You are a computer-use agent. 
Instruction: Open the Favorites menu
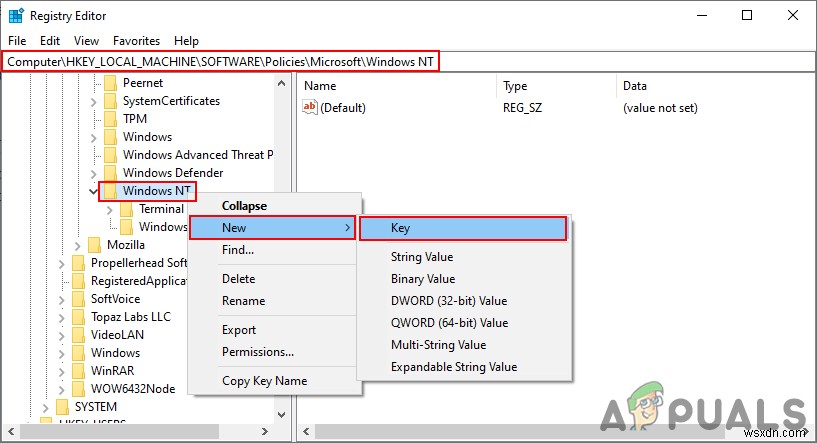coord(136,41)
